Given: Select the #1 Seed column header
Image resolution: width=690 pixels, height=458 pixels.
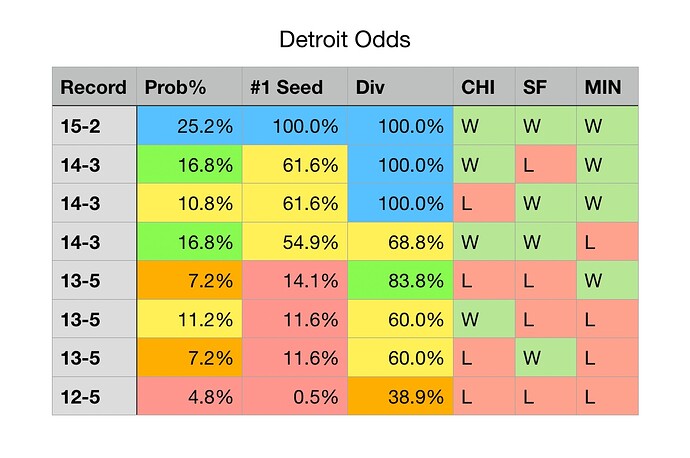Looking at the screenshot, I should point(294,87).
